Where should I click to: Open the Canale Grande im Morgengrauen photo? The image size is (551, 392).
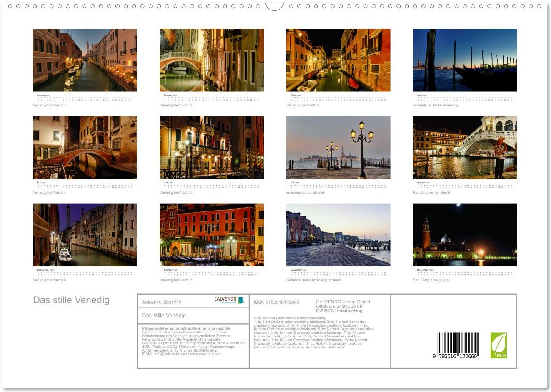point(338,235)
